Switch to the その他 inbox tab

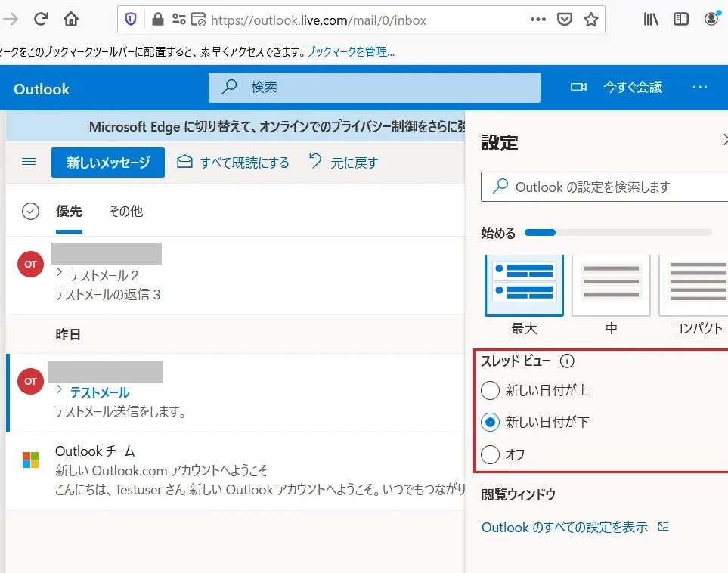coord(125,212)
